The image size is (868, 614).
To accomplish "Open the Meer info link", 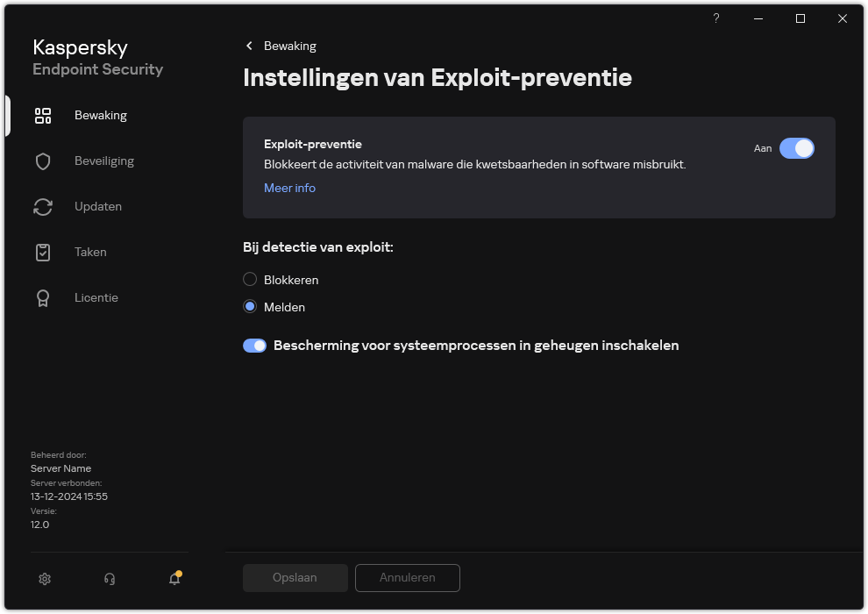I will click(x=289, y=188).
